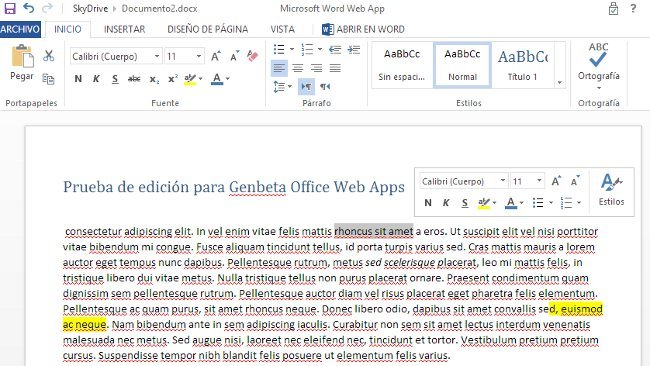Align text right in ribbon

point(316,68)
